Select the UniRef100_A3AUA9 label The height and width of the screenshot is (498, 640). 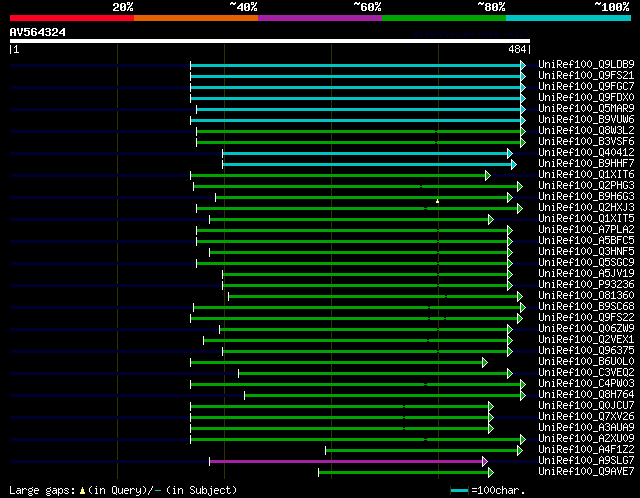(x=586, y=428)
